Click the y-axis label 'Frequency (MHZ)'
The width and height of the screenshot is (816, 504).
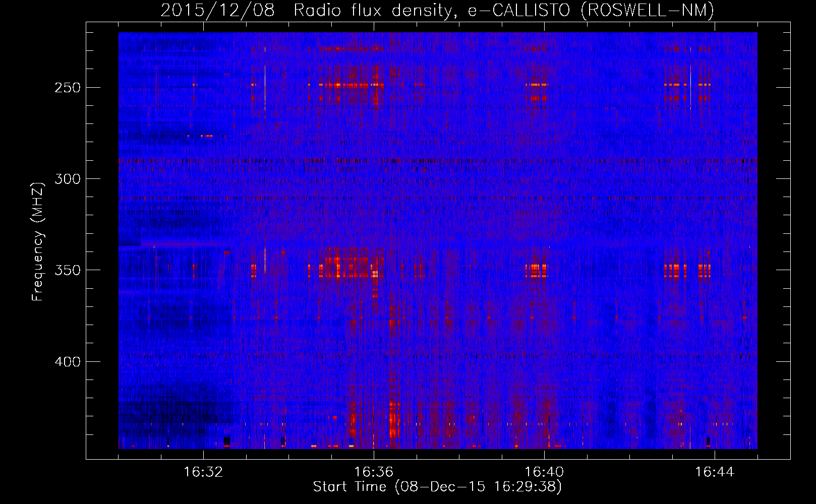coord(38,241)
